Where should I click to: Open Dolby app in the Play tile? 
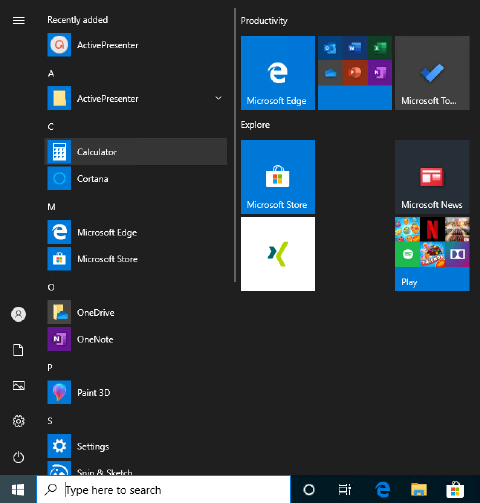point(457,254)
